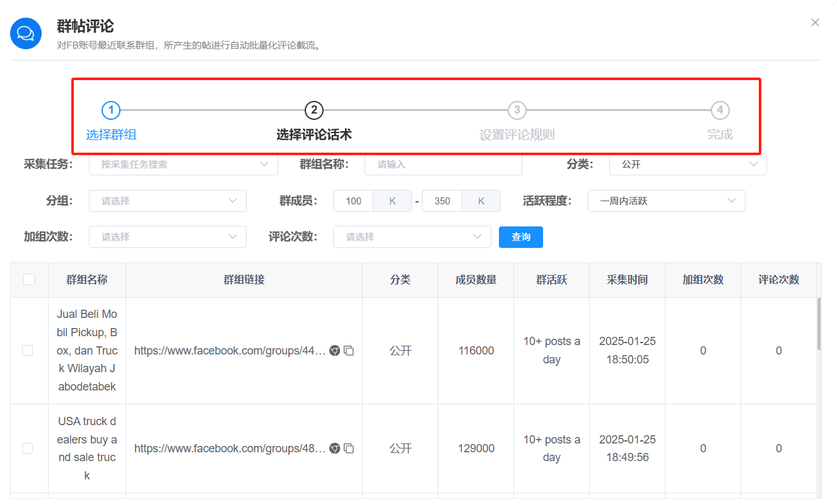Click the 成员数量 column header
Screen dimensions: 837x504
coord(476,279)
